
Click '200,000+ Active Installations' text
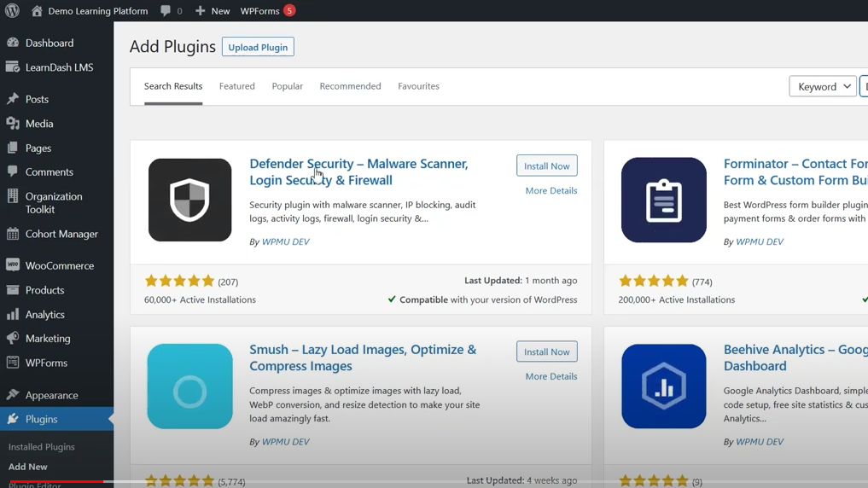[x=677, y=299]
